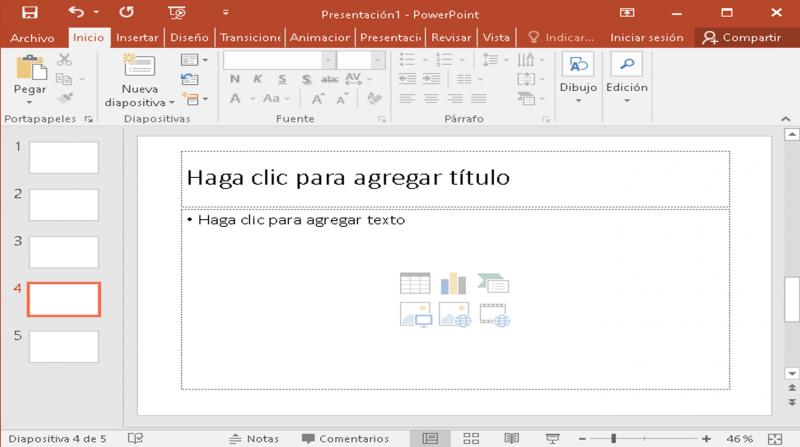Click Iniciar sesión link
This screenshot has width=800, height=447.
pyautogui.click(x=647, y=37)
